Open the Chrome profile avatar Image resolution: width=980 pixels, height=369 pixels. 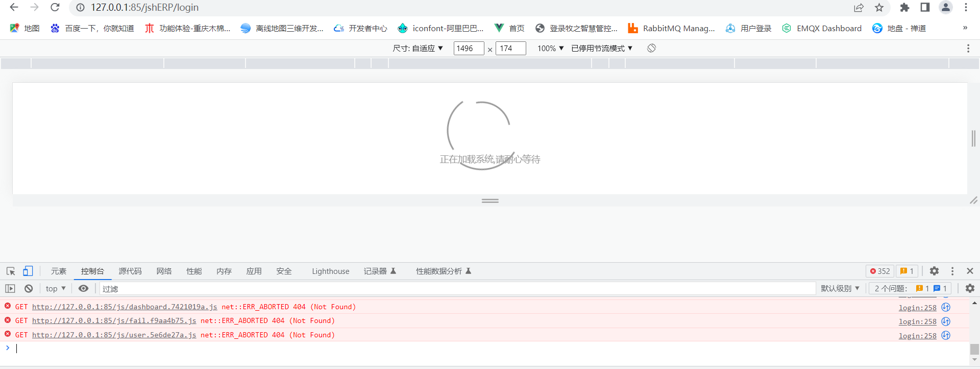pos(946,8)
